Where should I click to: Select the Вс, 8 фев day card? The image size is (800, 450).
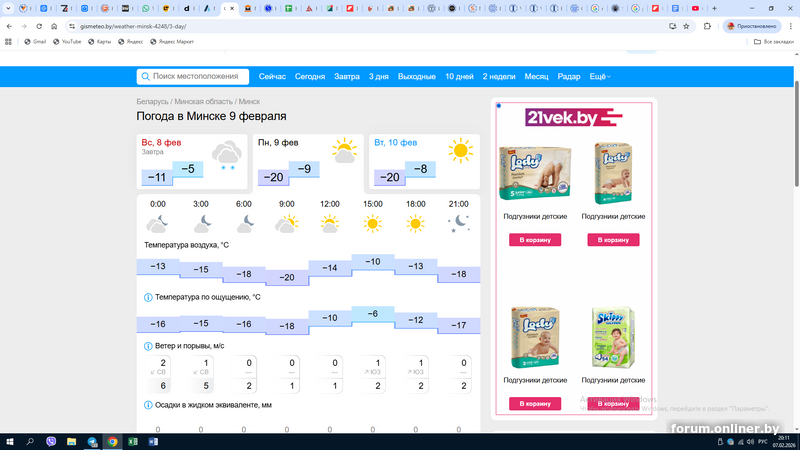(x=192, y=161)
